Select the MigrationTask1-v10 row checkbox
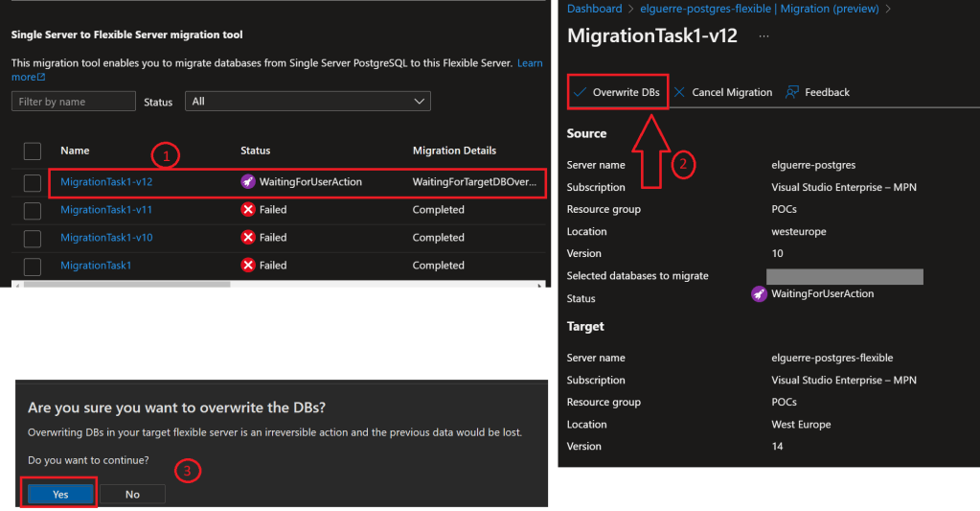 pyautogui.click(x=33, y=238)
